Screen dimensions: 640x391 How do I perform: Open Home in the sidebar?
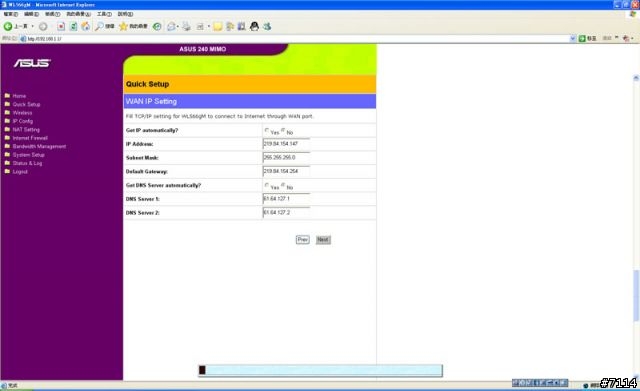pyautogui.click(x=19, y=96)
